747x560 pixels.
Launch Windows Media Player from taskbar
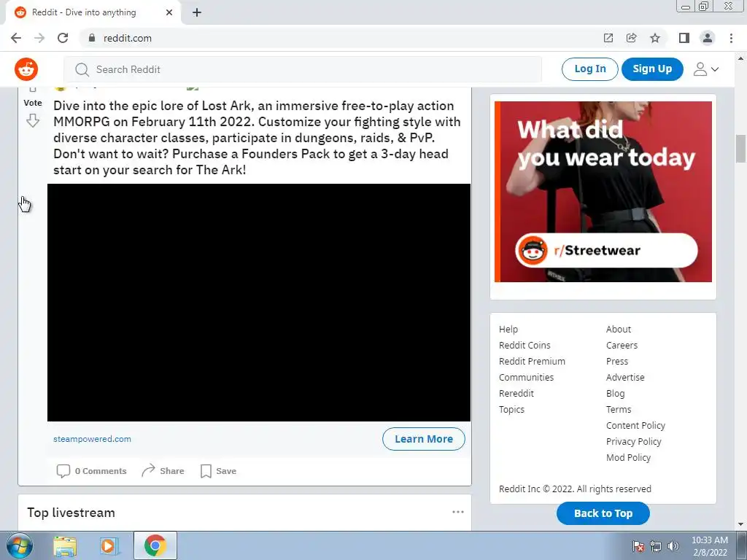108,545
